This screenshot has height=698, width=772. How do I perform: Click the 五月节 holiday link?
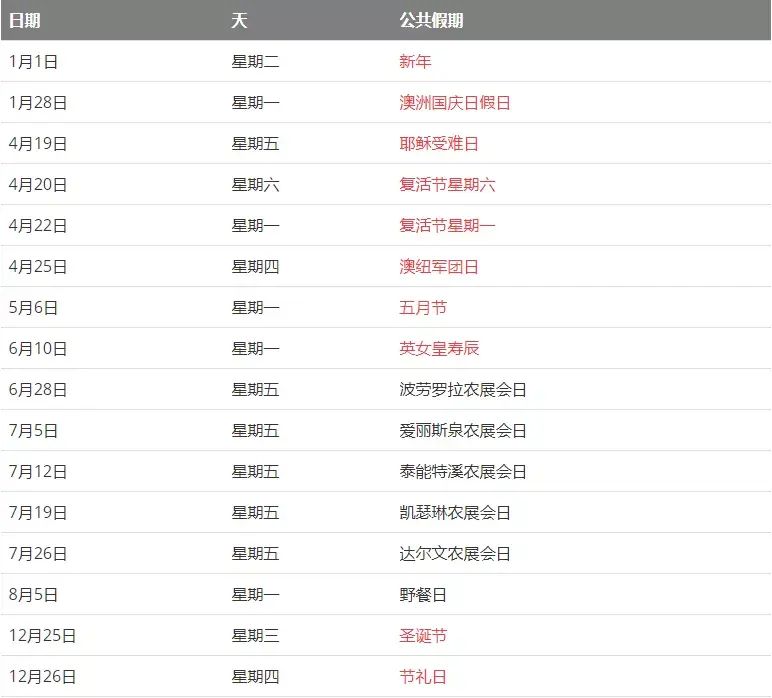pos(423,308)
